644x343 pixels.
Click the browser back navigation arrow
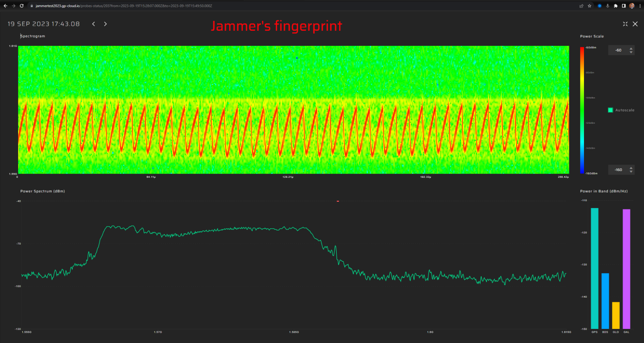click(x=6, y=5)
